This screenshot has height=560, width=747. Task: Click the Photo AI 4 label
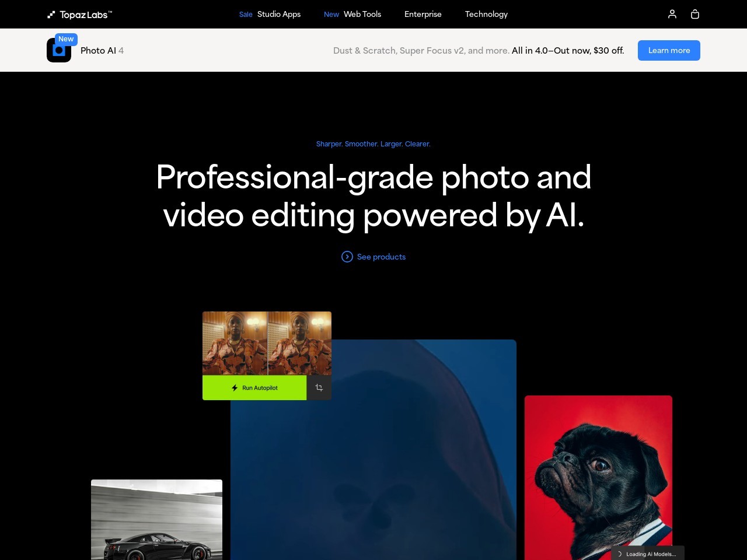[102, 50]
